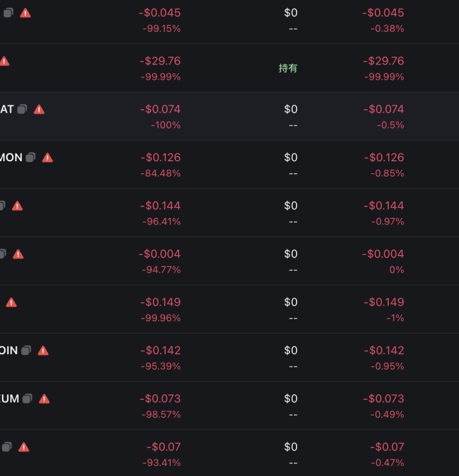The image size is (459, 476).
Task: Click the warning triangle in the -$0.07 row
Action: (24, 447)
